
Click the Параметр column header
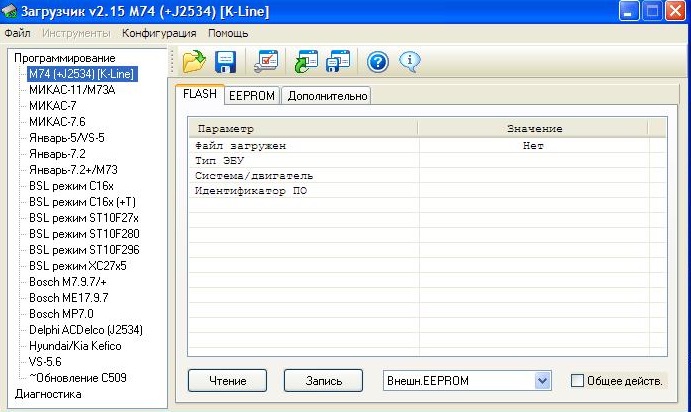tap(303, 129)
